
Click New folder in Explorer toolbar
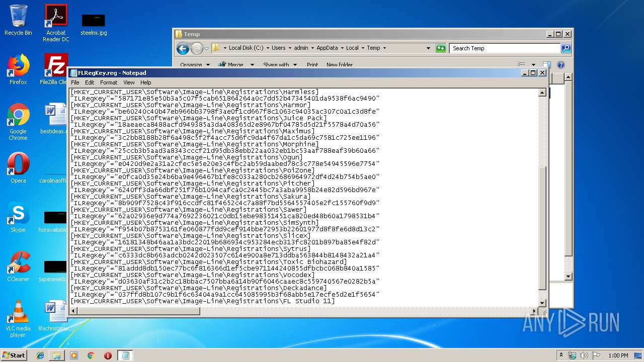coord(340,64)
